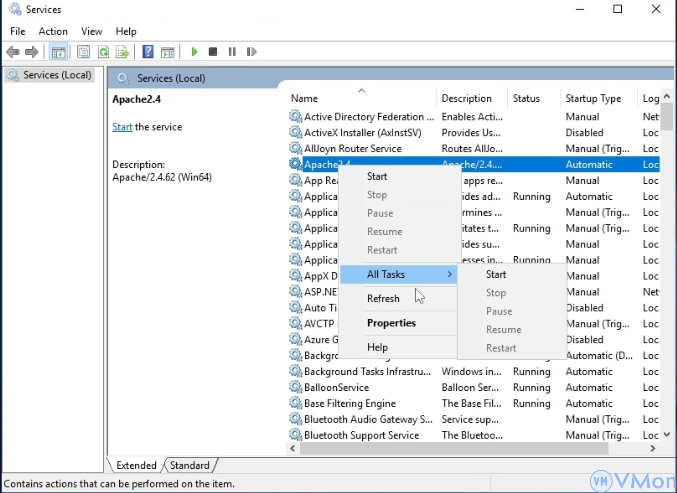Select Services (Local) in the console tree
This screenshot has width=677, height=493.
(x=57, y=75)
